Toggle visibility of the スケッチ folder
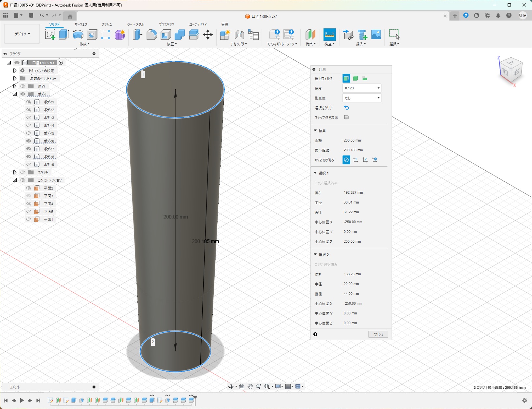Image resolution: width=532 pixels, height=409 pixels. pyautogui.click(x=23, y=172)
